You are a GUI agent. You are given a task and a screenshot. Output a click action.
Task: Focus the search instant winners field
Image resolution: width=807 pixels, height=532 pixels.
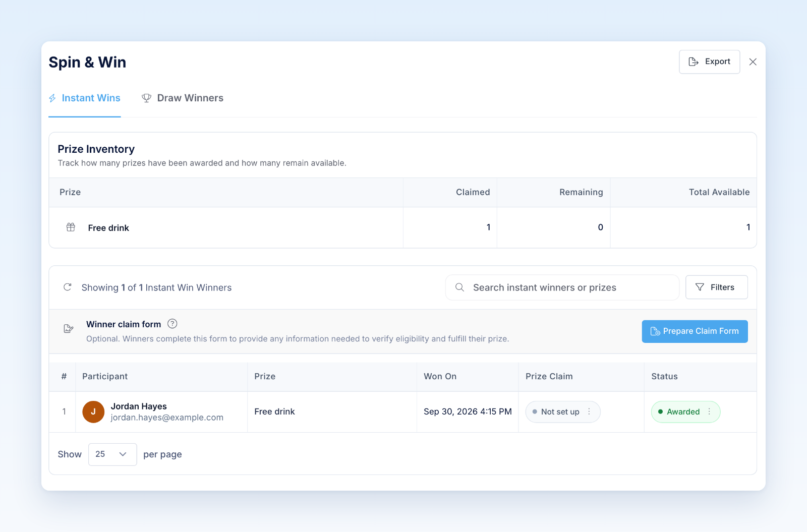point(562,287)
